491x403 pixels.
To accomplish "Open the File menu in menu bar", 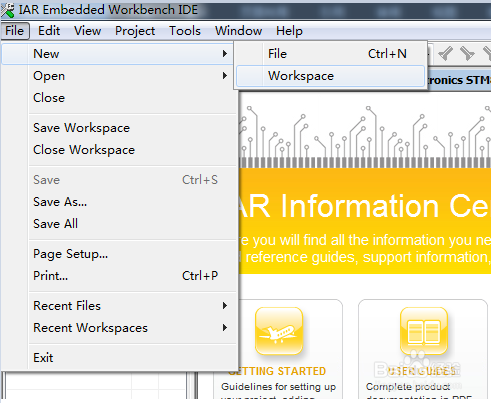I will [15, 31].
